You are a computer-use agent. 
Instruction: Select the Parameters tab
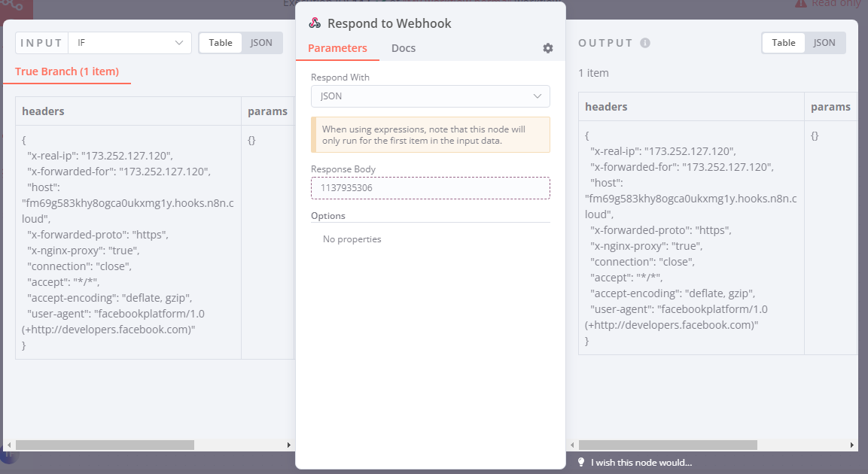(x=337, y=48)
